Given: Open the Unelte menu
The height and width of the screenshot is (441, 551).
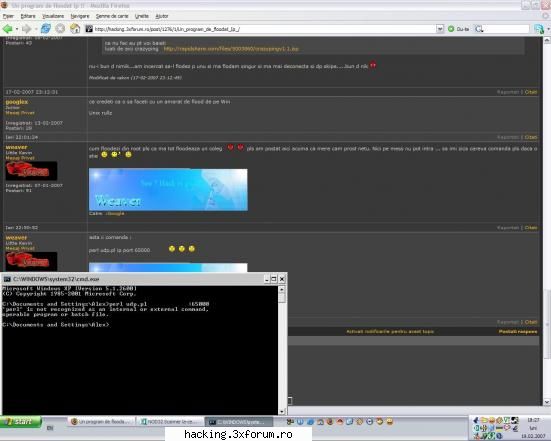Looking at the screenshot, I should click(142, 16).
